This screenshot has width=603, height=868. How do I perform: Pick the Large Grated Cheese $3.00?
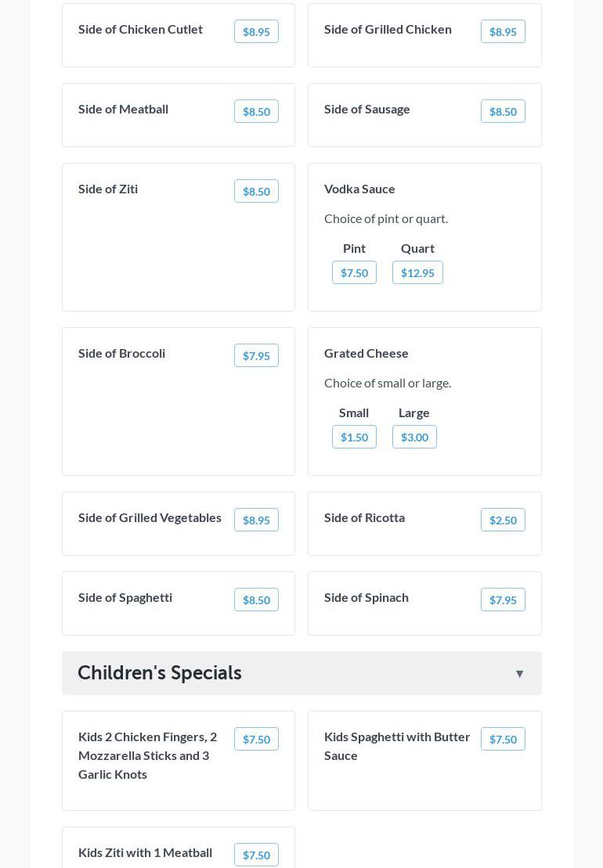(414, 438)
